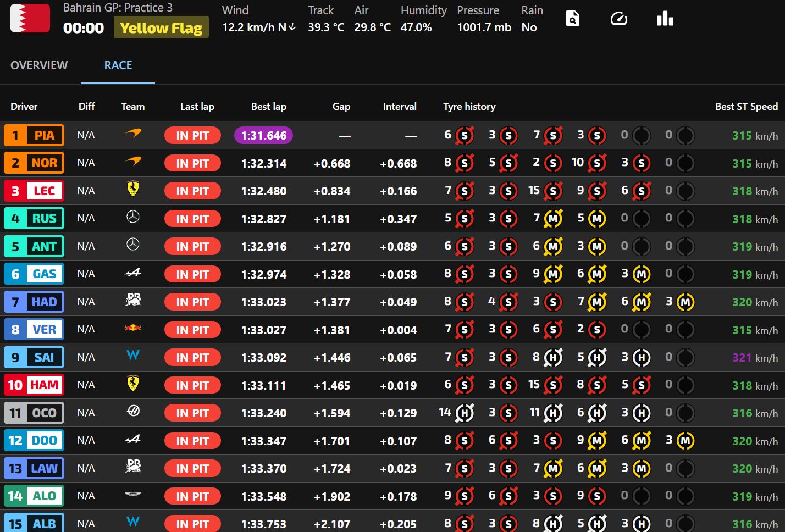This screenshot has height=532, width=785.
Task: Click VER's interval +0.004
Action: [x=399, y=330]
